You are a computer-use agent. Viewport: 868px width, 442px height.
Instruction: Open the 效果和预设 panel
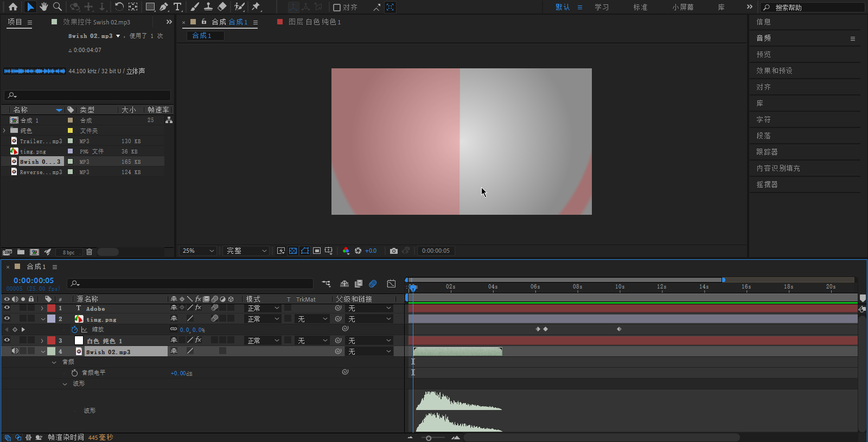[774, 71]
